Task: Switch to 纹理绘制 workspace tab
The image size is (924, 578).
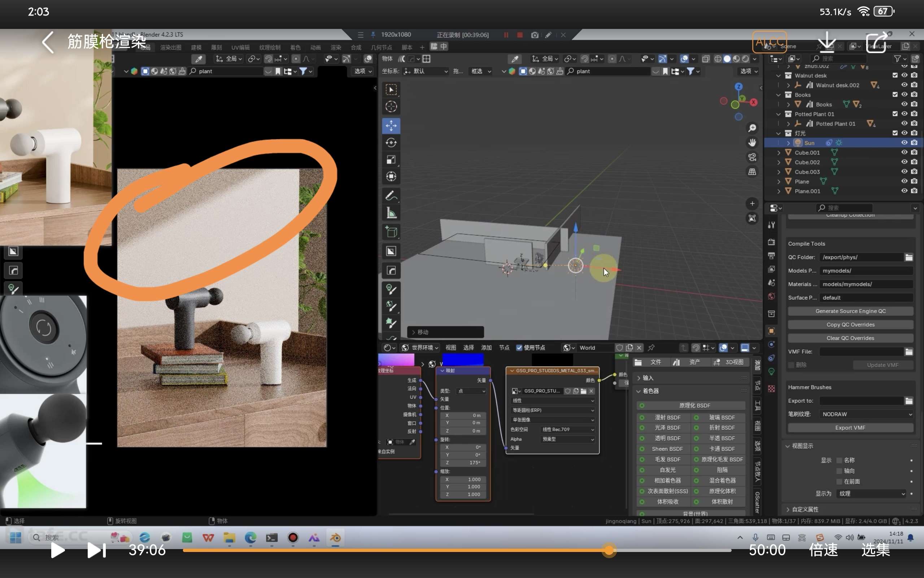Action: pyautogui.click(x=270, y=47)
